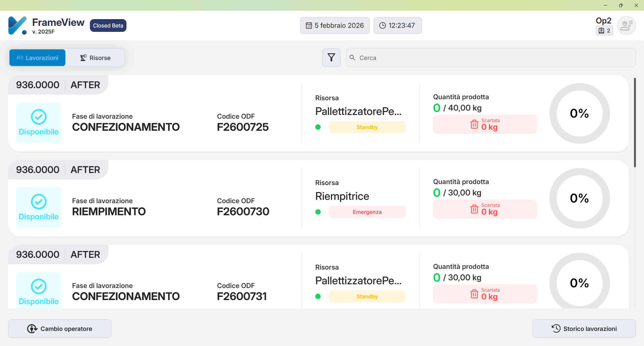644x346 pixels.
Task: Open the user profile avatar icon
Action: 626,25
